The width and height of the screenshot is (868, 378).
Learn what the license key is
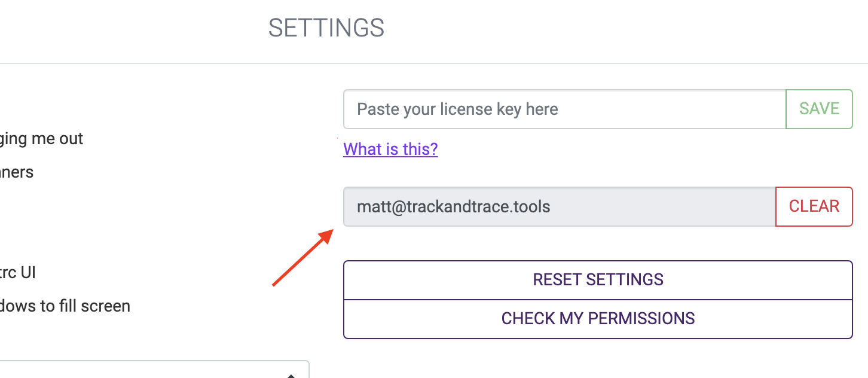[390, 149]
